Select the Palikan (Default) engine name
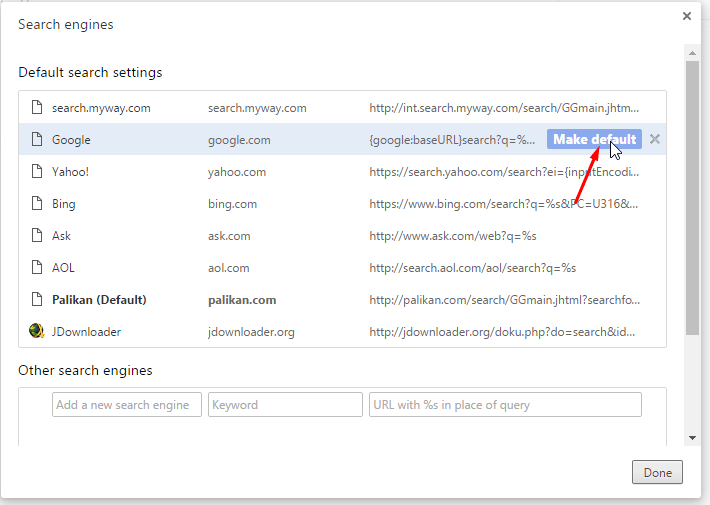Screen dimensions: 710x505 [99, 300]
